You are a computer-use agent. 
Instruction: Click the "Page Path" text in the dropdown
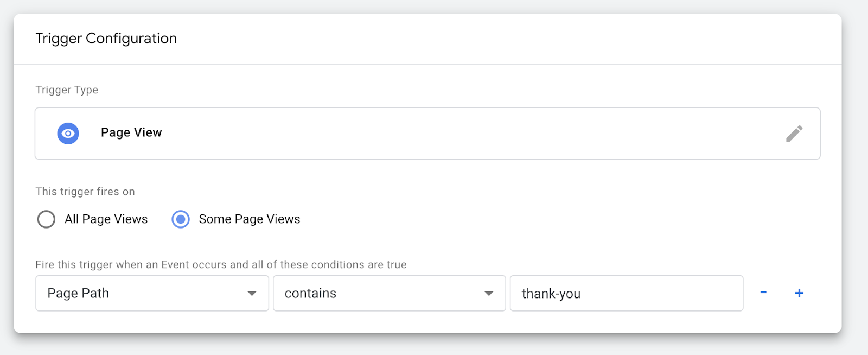(x=78, y=293)
